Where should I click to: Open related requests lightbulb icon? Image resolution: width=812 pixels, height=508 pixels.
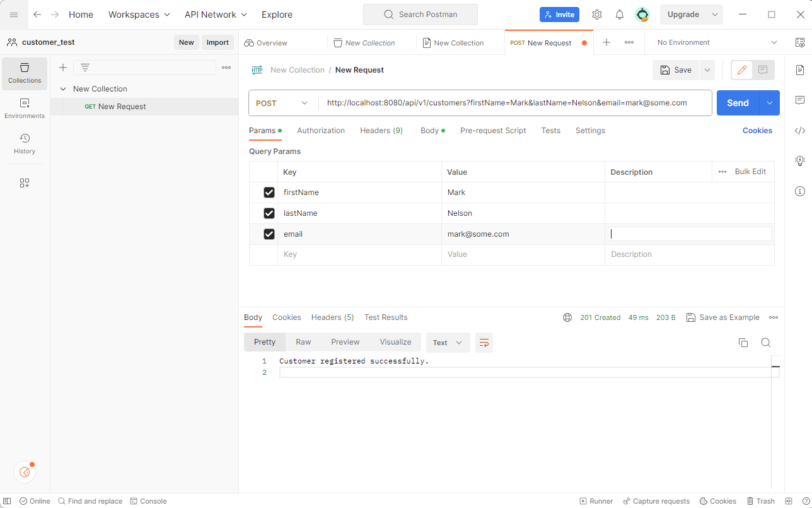click(800, 161)
